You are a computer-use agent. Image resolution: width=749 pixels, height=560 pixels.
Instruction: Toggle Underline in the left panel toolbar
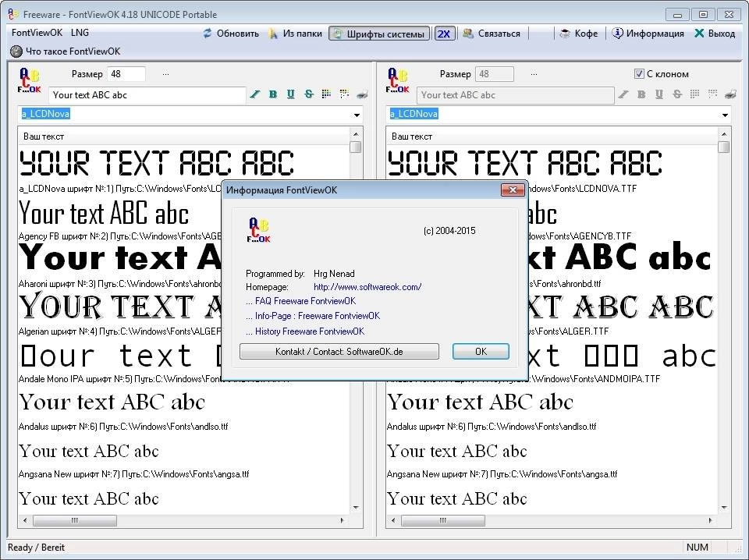click(x=290, y=94)
